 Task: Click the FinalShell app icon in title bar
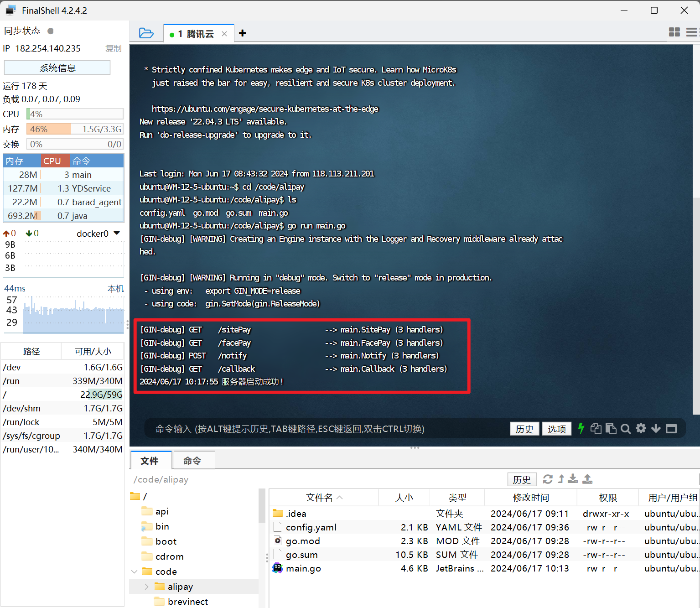10,10
